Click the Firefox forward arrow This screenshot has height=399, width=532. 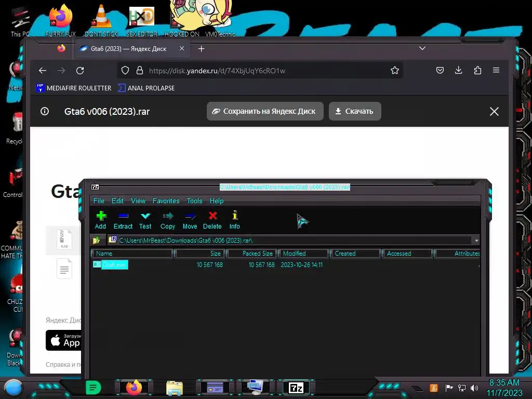pos(61,71)
